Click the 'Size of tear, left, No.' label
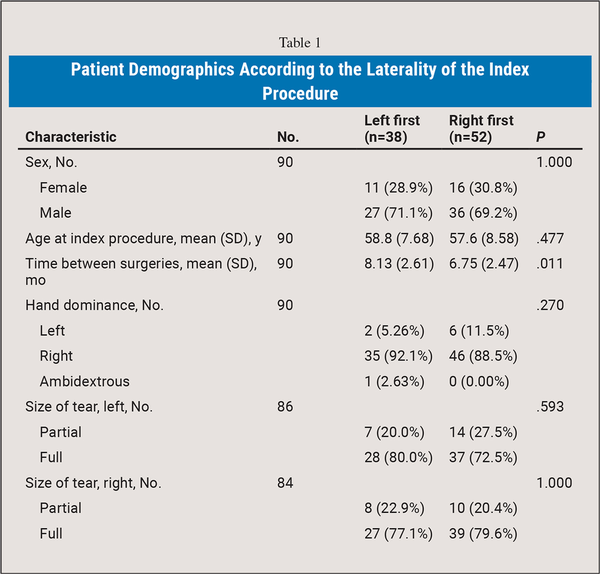The height and width of the screenshot is (574, 600). (89, 407)
